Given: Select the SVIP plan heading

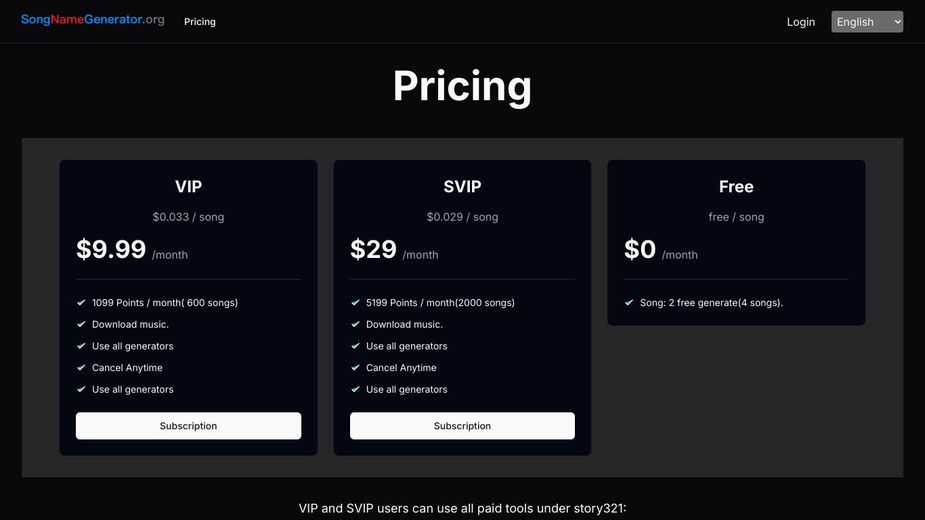Looking at the screenshot, I should click(462, 187).
